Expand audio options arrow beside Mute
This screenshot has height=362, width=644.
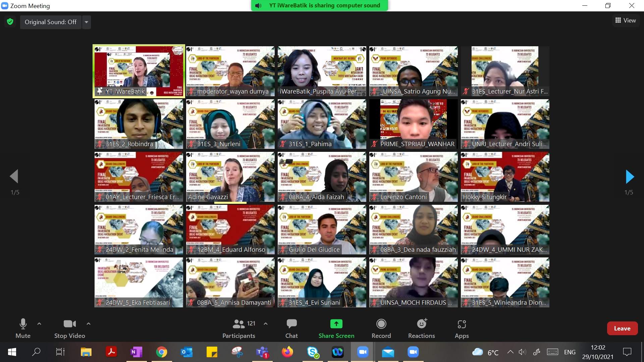tap(39, 324)
